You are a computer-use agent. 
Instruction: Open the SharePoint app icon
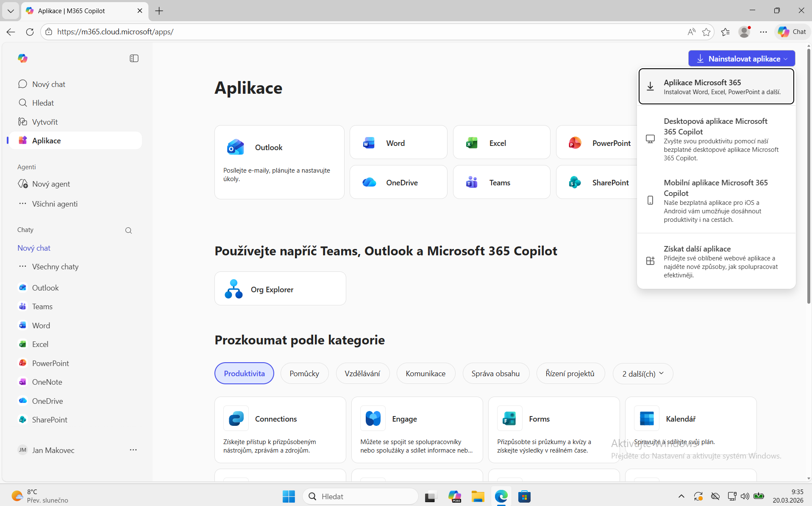pos(574,182)
